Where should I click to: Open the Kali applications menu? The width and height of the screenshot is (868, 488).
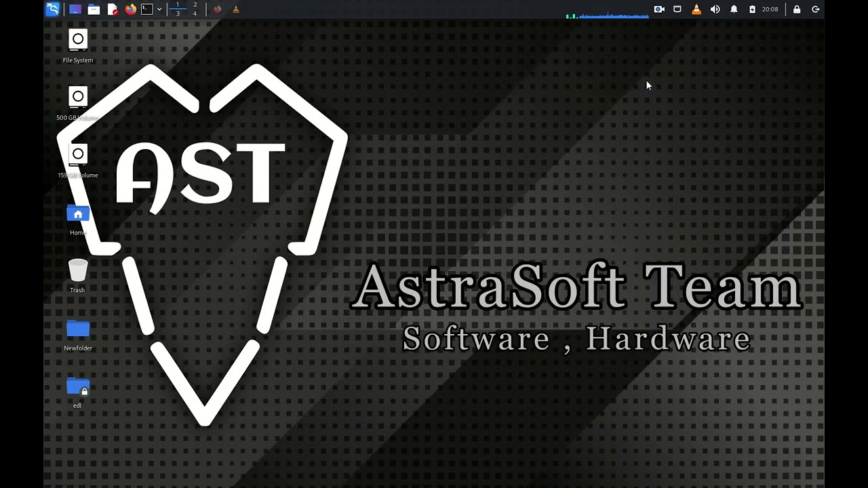click(x=53, y=9)
